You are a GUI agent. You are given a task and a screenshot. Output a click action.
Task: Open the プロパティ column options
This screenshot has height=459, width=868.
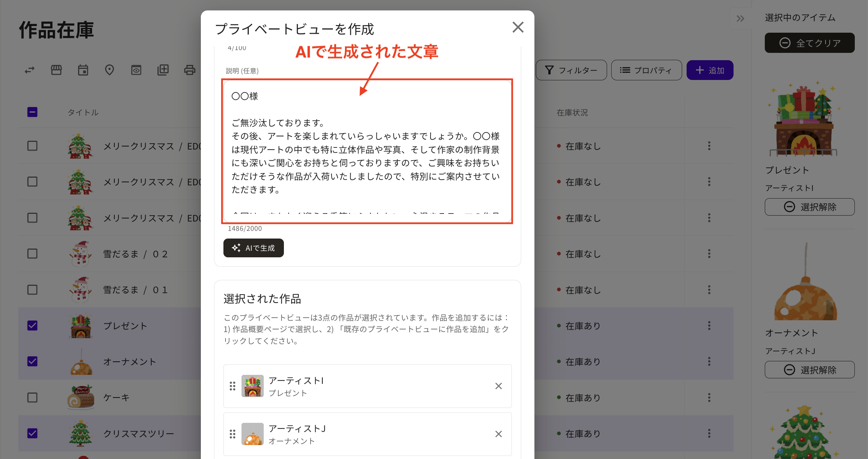click(x=646, y=70)
